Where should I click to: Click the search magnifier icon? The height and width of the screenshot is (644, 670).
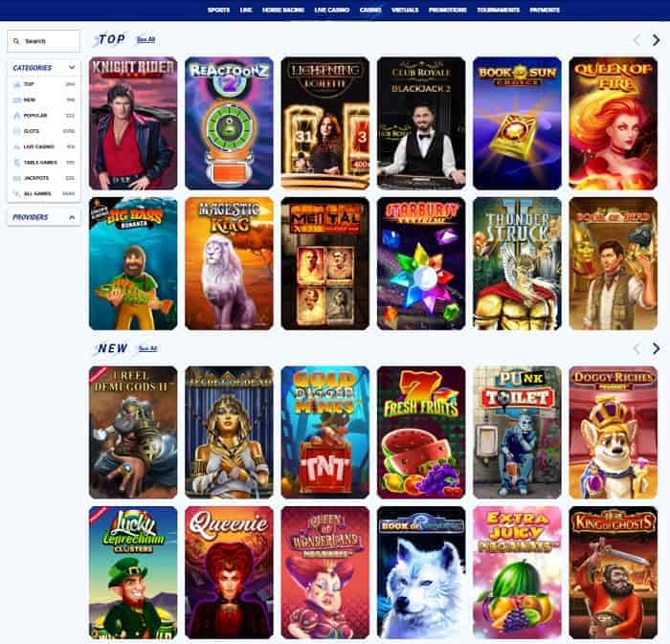click(17, 41)
